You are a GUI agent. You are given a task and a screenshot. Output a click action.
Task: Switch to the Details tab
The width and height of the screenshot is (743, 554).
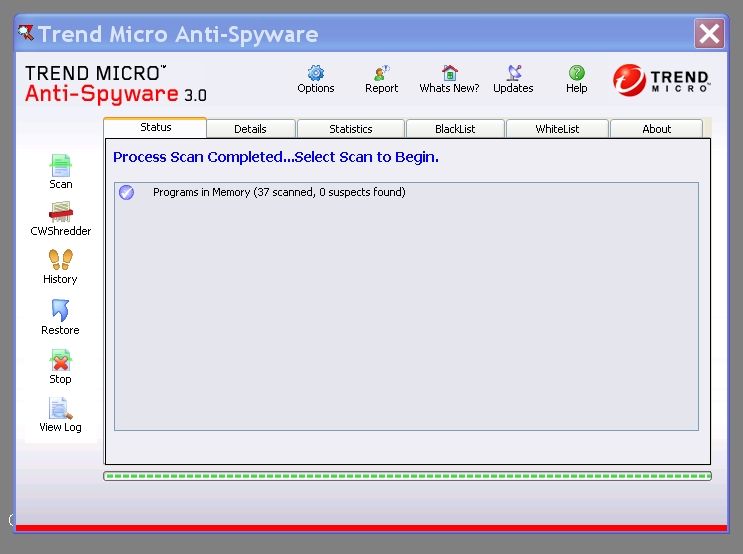pos(251,129)
